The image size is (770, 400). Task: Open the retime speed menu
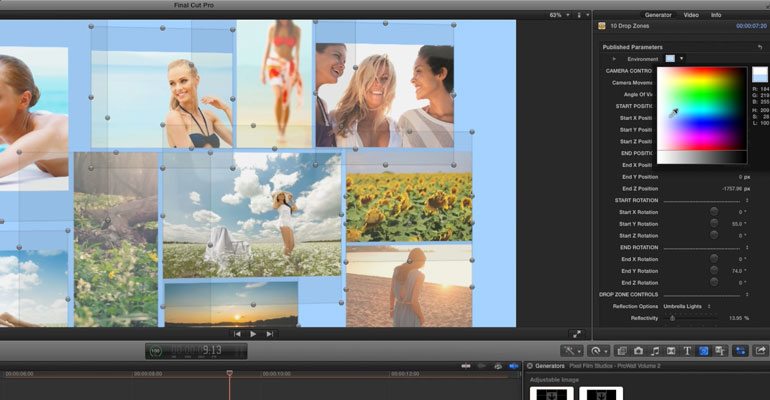(598, 350)
